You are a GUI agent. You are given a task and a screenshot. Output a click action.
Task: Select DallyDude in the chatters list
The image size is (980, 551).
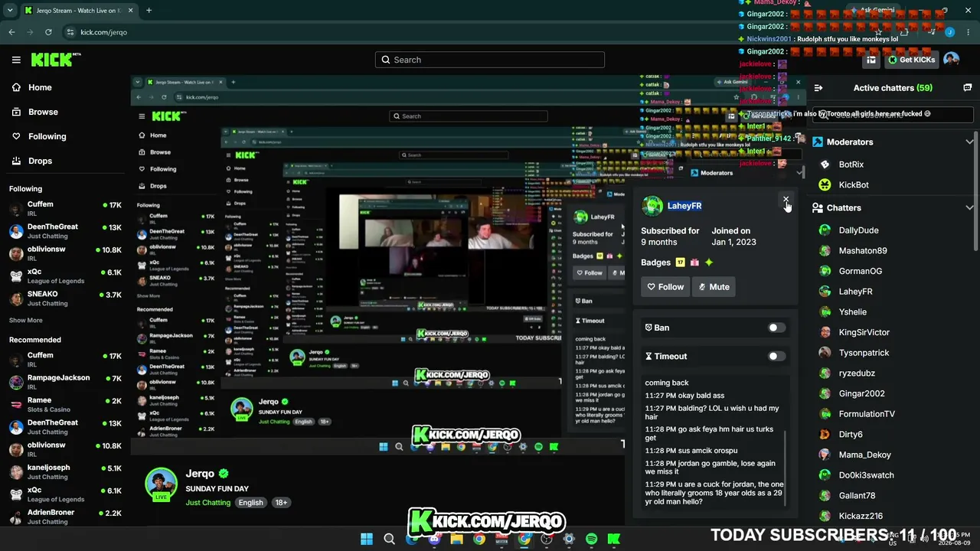click(x=858, y=230)
